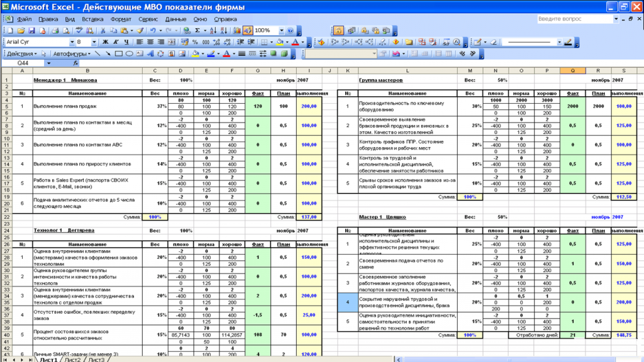The width and height of the screenshot is (644, 362).
Task: Click cell with Сумма value 137,00
Action: [309, 217]
